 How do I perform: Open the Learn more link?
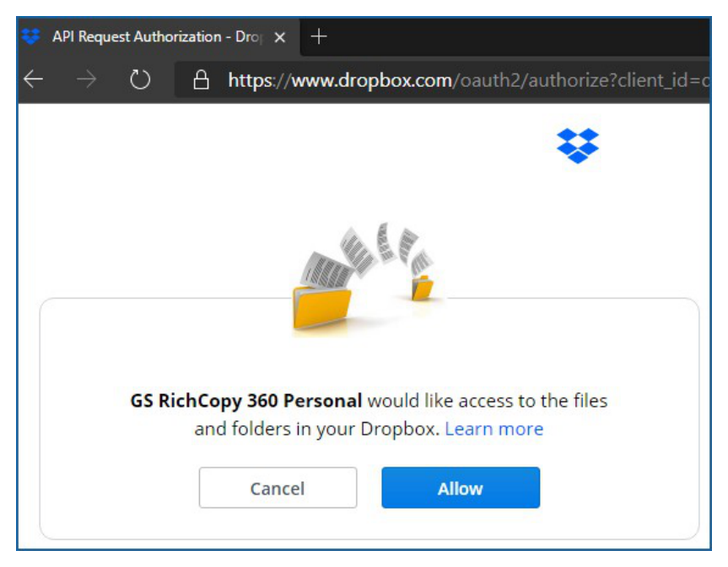coord(494,429)
